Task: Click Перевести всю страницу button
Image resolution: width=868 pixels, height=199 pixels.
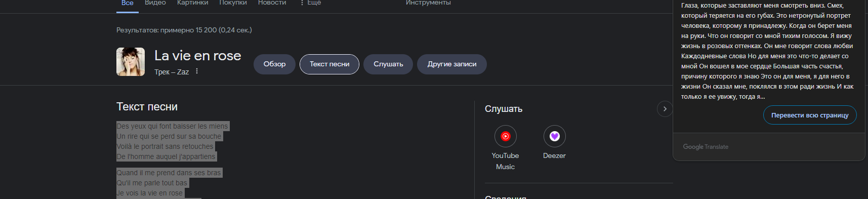Action: click(x=810, y=115)
